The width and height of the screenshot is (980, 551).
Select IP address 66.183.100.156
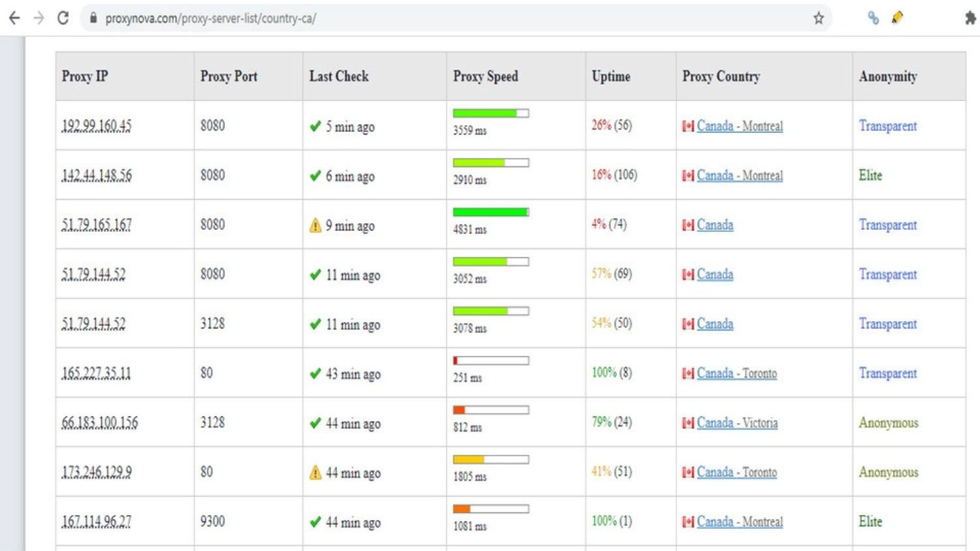pos(100,422)
